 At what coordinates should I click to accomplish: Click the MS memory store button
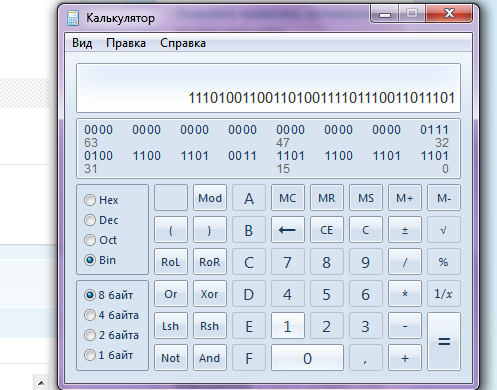(x=366, y=198)
